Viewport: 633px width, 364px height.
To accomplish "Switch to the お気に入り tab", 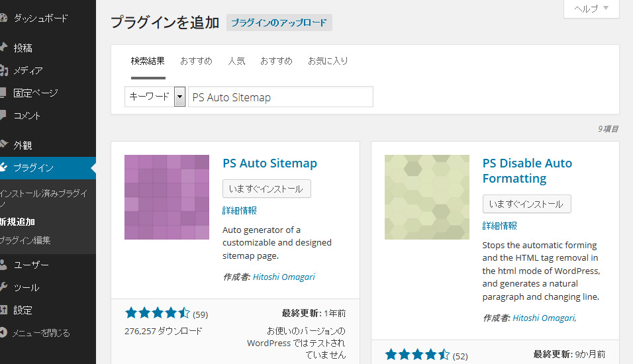I will click(328, 61).
